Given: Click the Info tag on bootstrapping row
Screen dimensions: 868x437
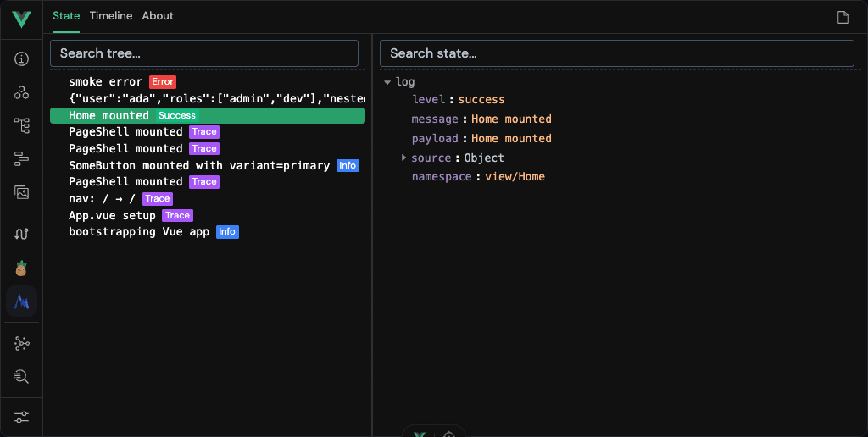Looking at the screenshot, I should coord(227,232).
